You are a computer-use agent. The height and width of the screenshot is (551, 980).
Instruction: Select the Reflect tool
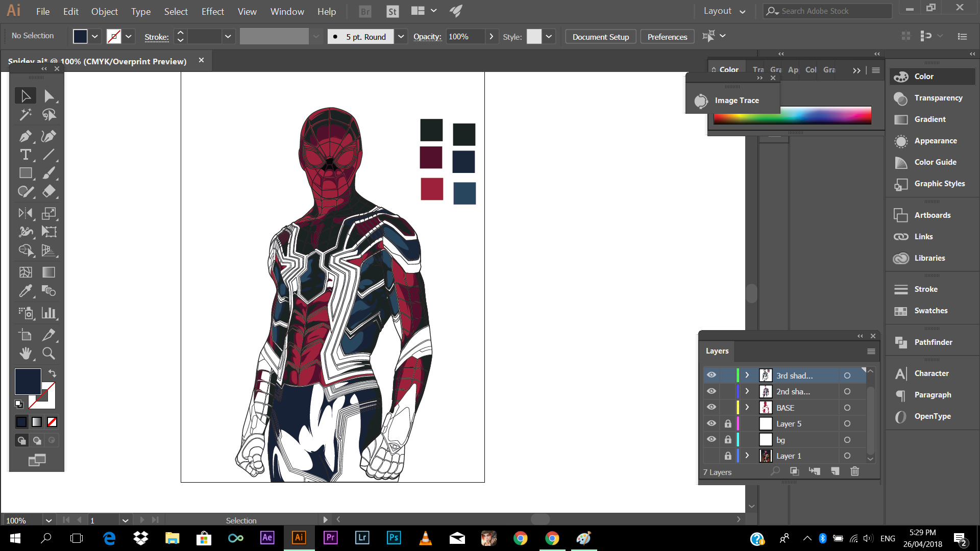pos(26,213)
